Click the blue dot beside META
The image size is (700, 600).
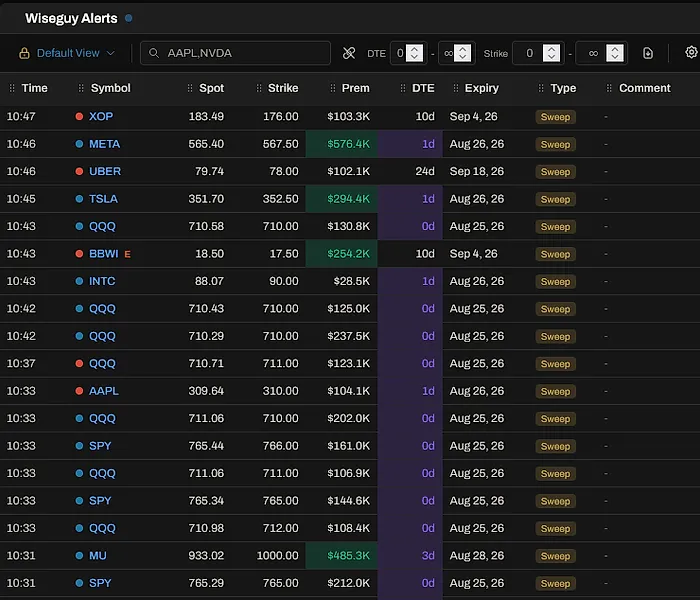79,144
